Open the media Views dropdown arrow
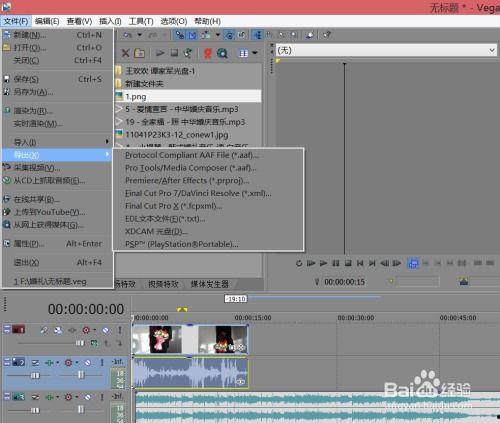Image resolution: width=500 pixels, height=423 pixels. [x=255, y=53]
